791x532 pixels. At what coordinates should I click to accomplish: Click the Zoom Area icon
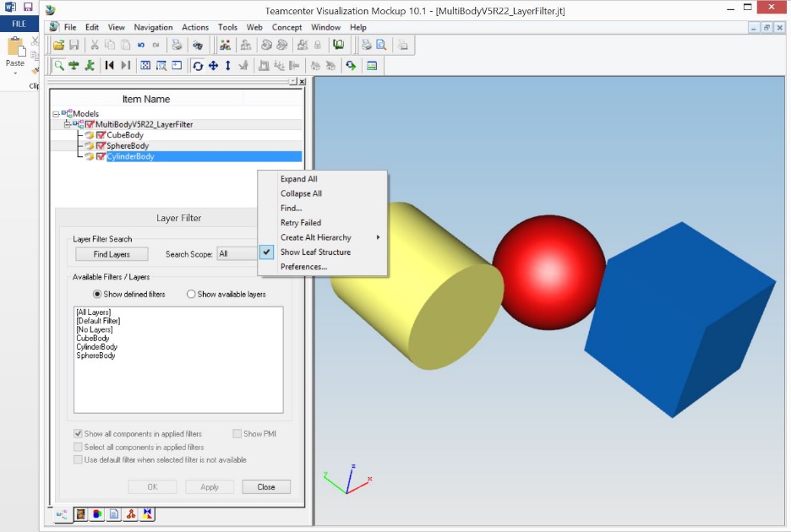(161, 66)
